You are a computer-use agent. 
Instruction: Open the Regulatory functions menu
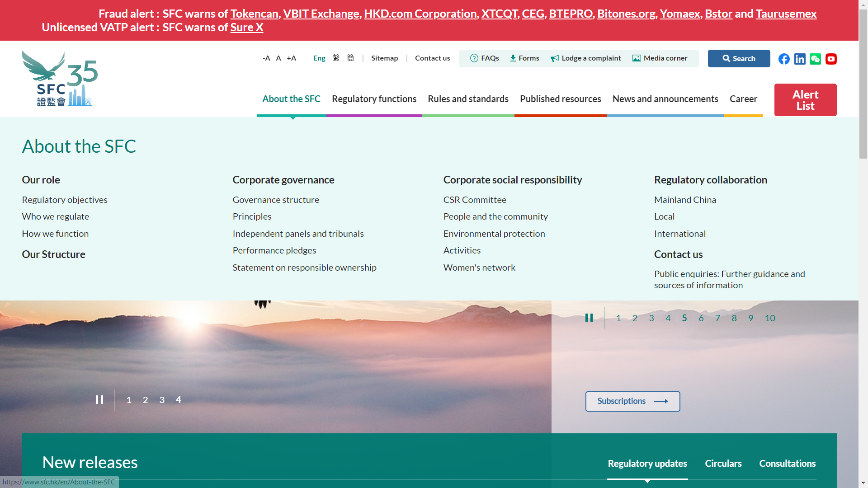[x=374, y=99]
